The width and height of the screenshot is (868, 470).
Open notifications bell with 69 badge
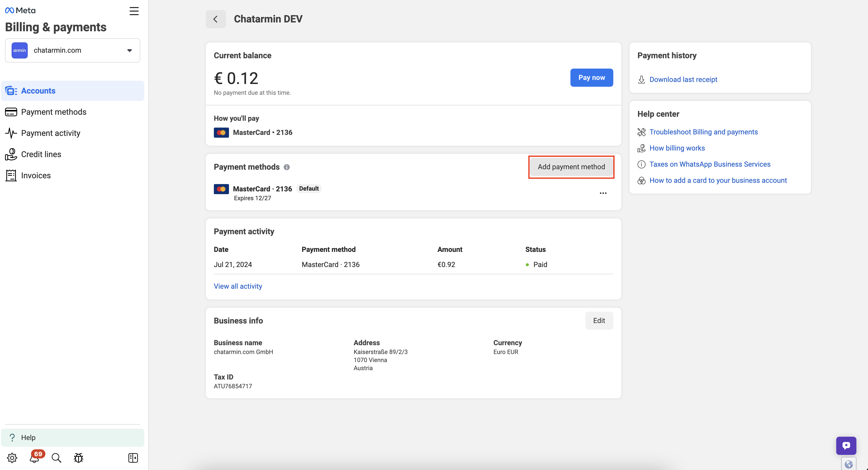point(34,458)
